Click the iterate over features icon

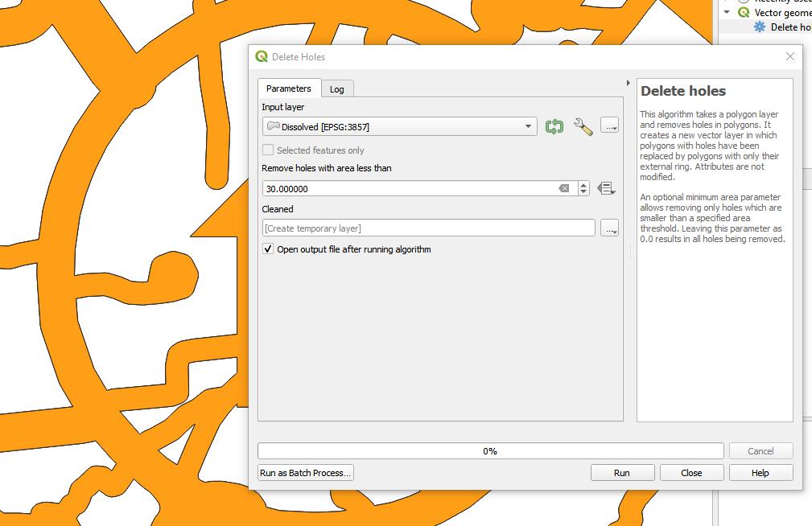(554, 126)
